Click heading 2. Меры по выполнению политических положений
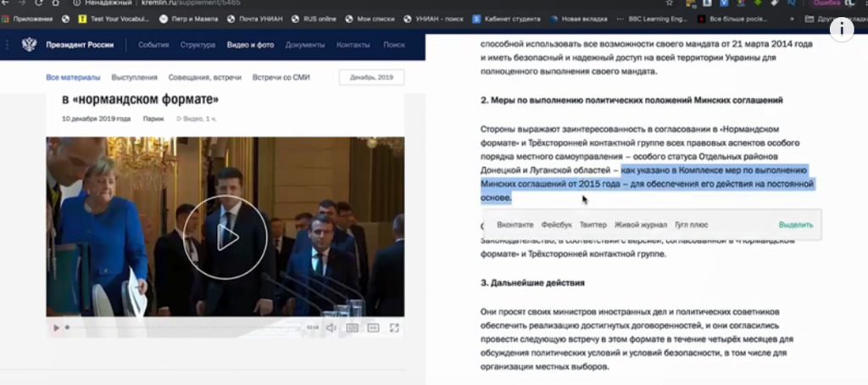This screenshot has width=868, height=385. [x=632, y=100]
